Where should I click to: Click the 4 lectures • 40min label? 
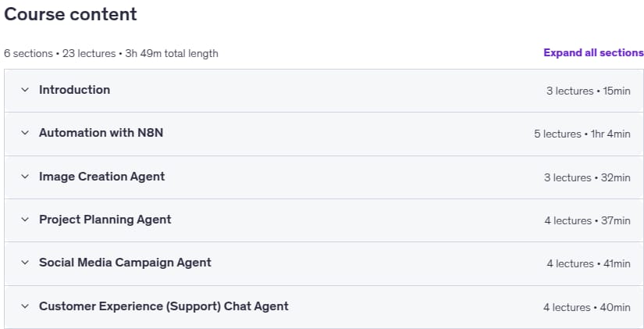587,307
